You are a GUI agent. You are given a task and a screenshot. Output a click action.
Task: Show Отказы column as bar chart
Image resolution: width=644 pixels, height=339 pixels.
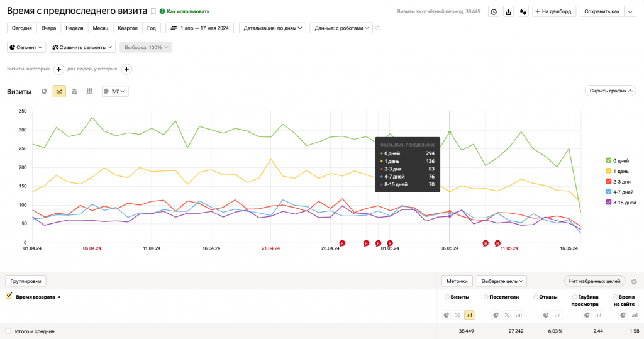tap(557, 315)
